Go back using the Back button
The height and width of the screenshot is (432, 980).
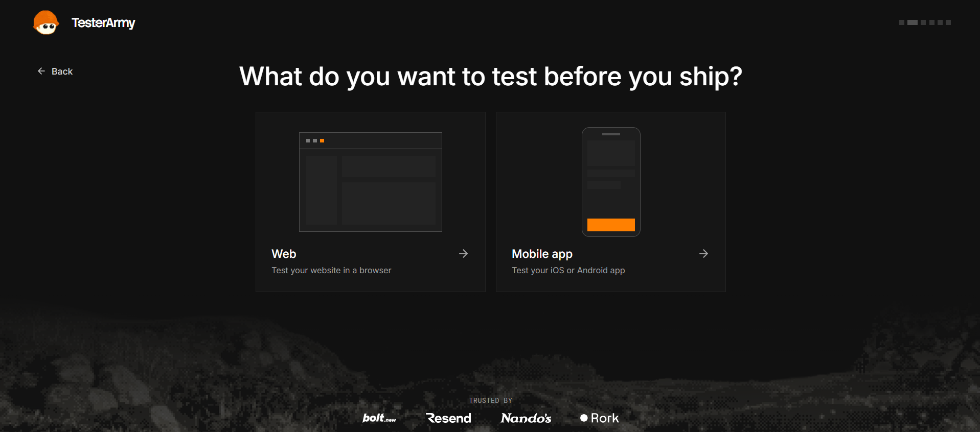click(x=55, y=71)
